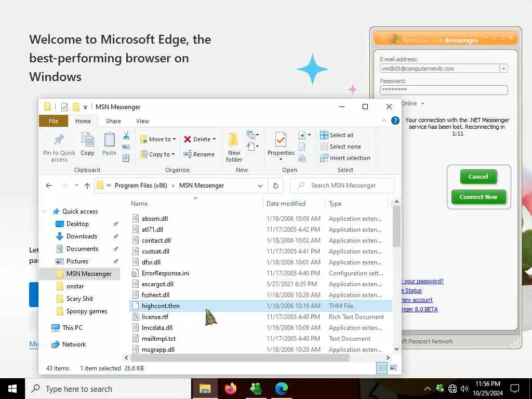Image resolution: width=532 pixels, height=399 pixels.
Task: Open Explorer help question mark
Action: [395, 121]
